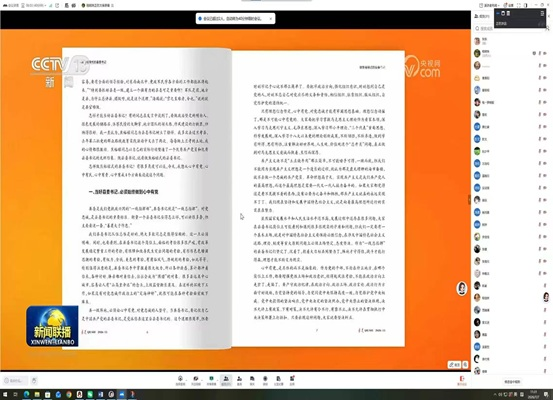Expand the dropdown after the top-left meeting info
This screenshot has width=553, height=400.
click(x=45, y=5)
